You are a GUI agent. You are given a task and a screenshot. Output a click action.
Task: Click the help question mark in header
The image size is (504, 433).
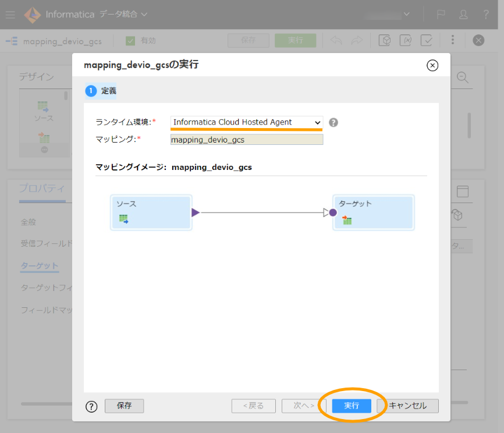pyautogui.click(x=487, y=15)
